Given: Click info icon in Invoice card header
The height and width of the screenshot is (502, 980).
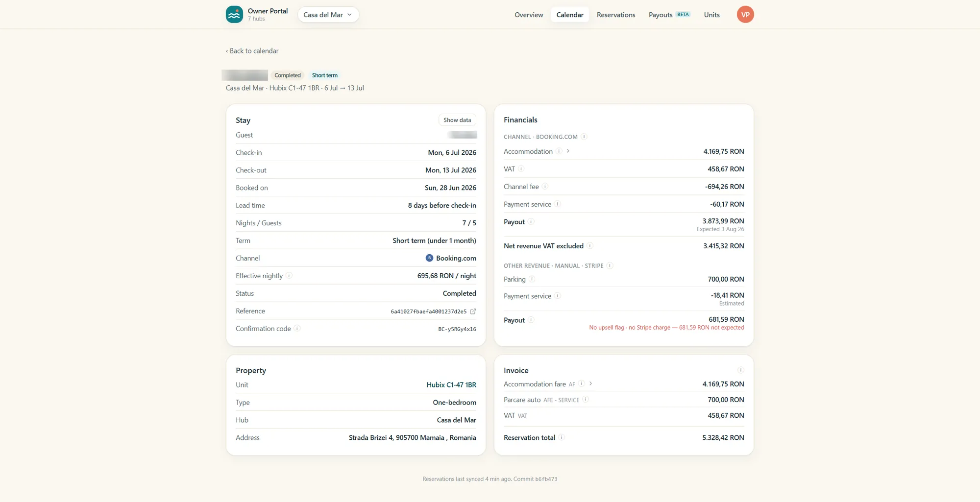Looking at the screenshot, I should click(741, 370).
